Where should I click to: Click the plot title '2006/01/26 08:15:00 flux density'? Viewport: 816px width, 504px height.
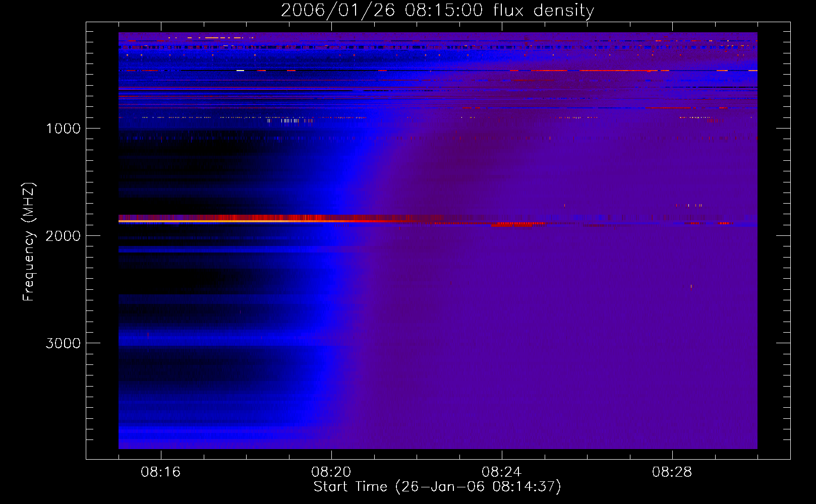(x=437, y=10)
